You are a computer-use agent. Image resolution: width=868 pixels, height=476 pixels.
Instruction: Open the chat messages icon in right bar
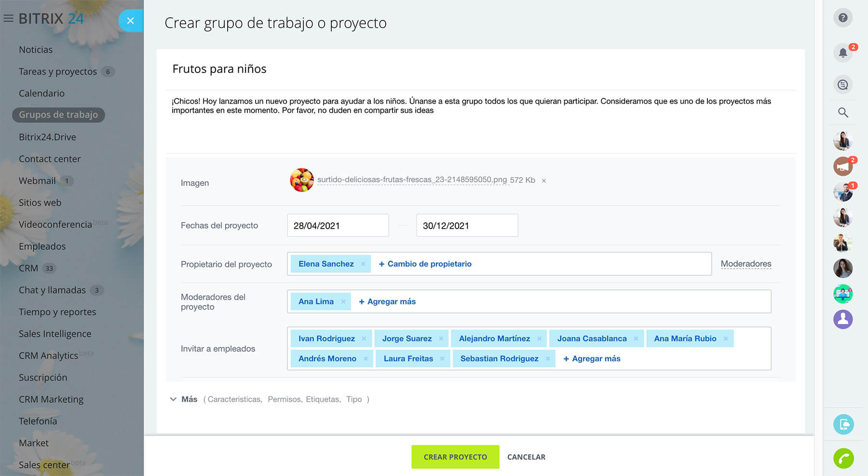tap(842, 85)
